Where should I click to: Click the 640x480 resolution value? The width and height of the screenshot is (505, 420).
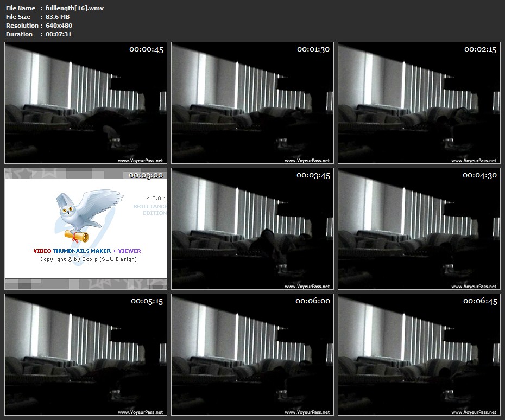pos(59,26)
